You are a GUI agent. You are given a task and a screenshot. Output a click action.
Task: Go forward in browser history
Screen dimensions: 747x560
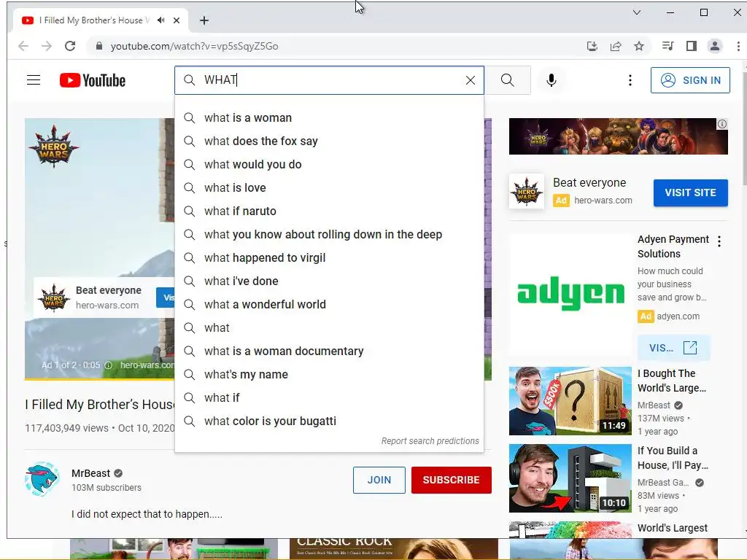click(x=46, y=46)
